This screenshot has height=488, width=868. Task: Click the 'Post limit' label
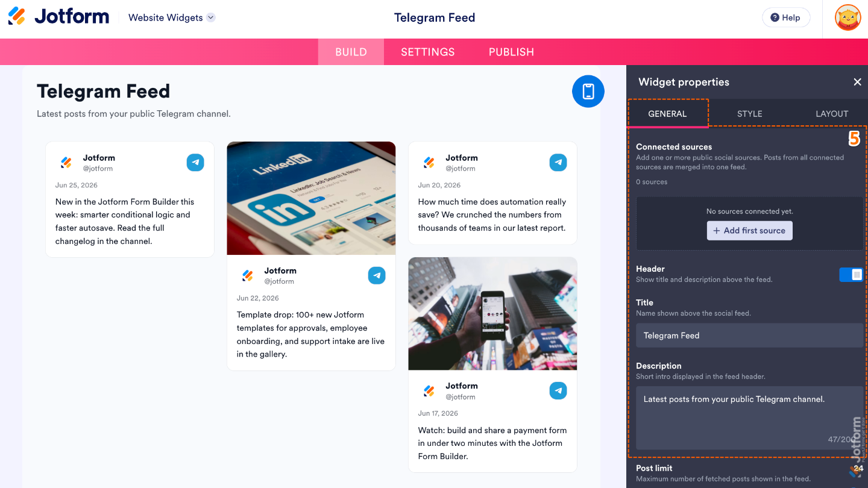pyautogui.click(x=654, y=468)
